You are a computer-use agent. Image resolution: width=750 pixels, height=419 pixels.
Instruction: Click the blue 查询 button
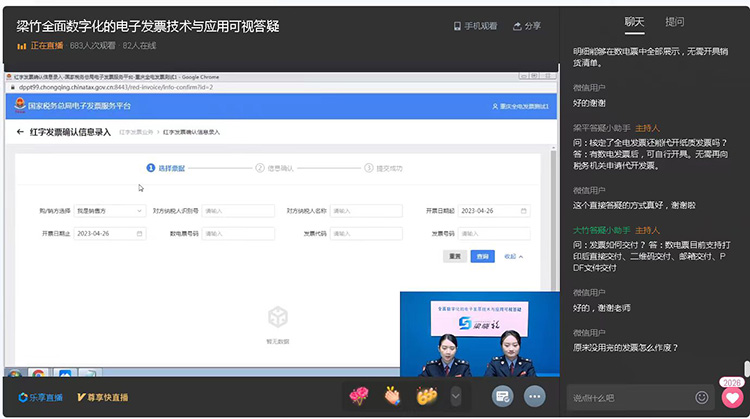coord(483,256)
